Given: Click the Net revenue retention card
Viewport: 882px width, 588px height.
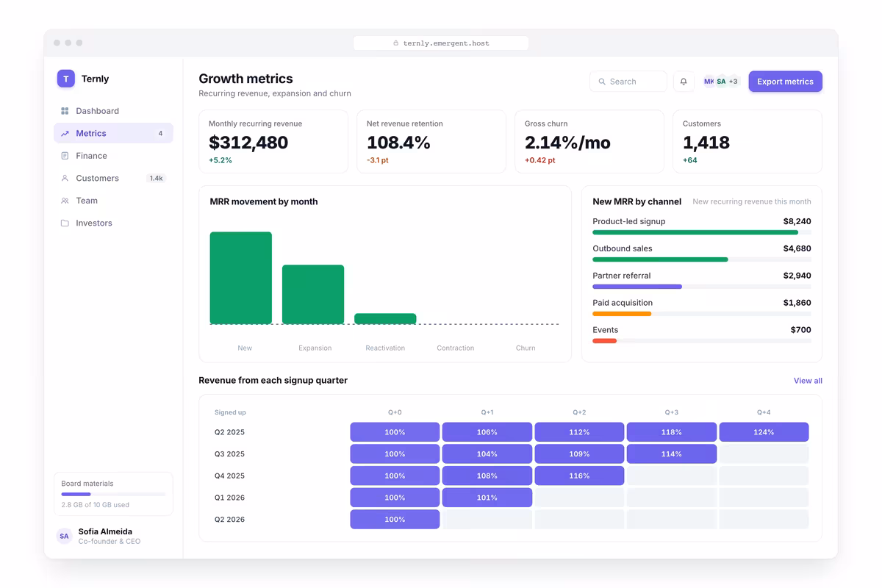Looking at the screenshot, I should coord(431,142).
